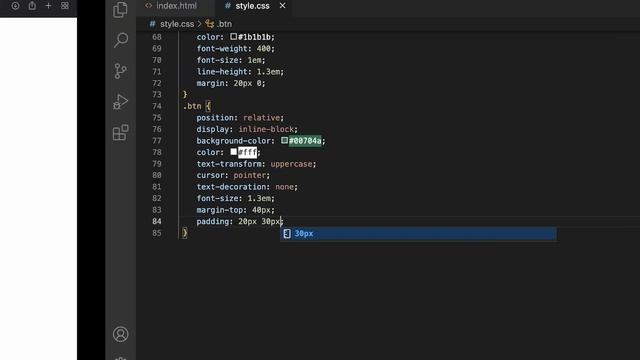Click the 'font-size: 1.3em;' line
The image size is (640, 360).
tap(236, 198)
